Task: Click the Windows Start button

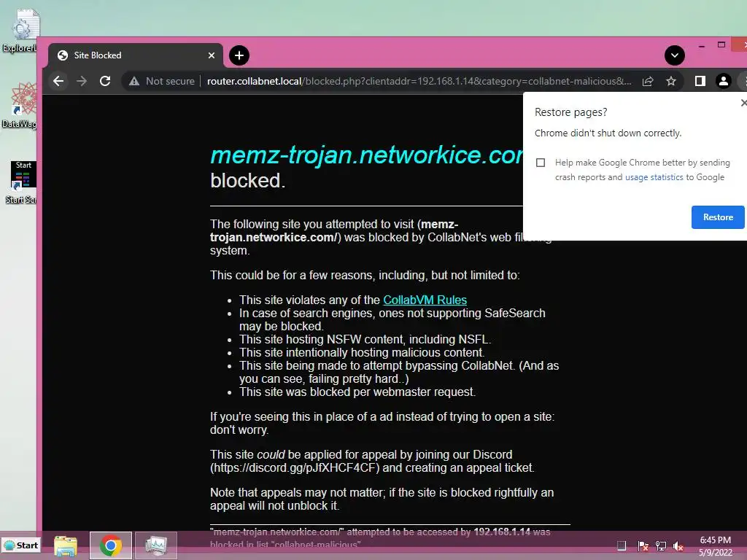Action: click(20, 545)
